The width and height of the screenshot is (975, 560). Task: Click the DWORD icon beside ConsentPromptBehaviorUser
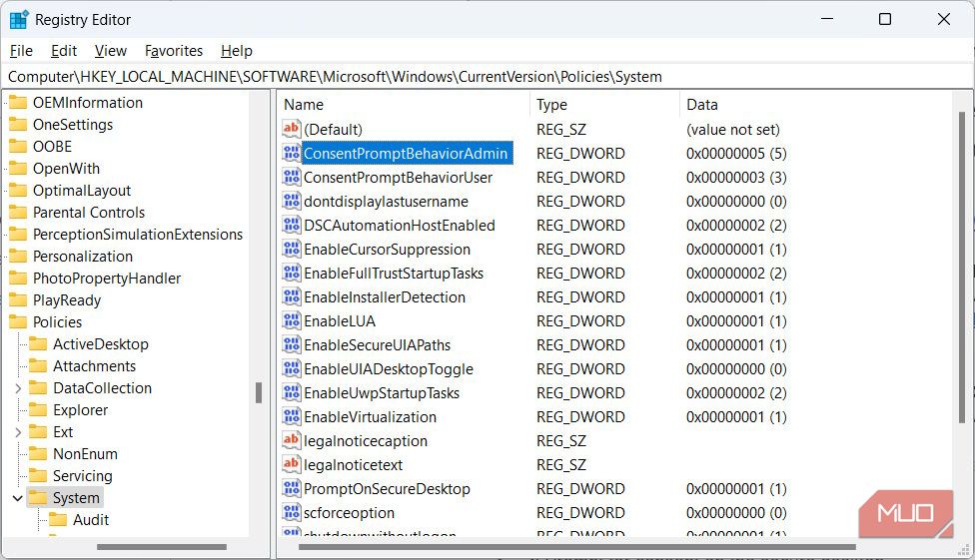291,177
